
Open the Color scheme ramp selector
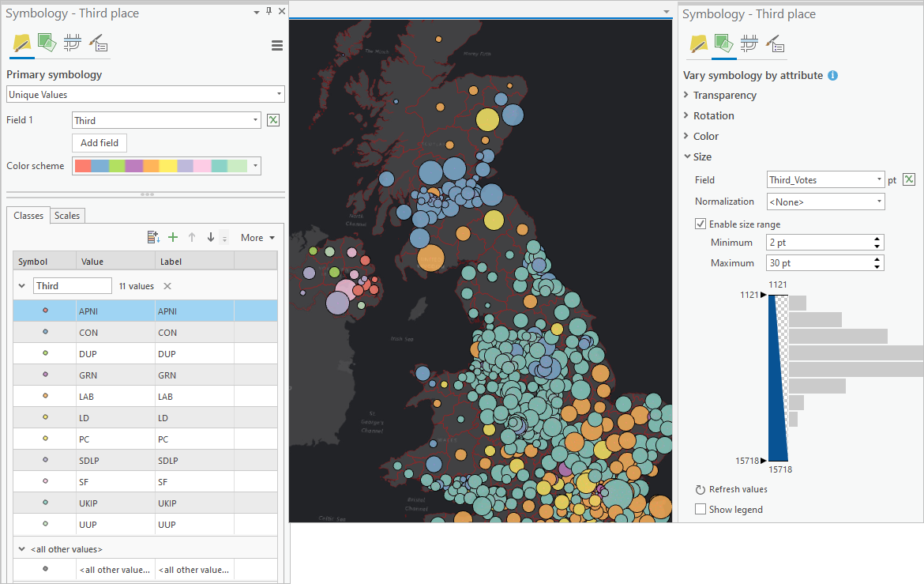point(166,166)
